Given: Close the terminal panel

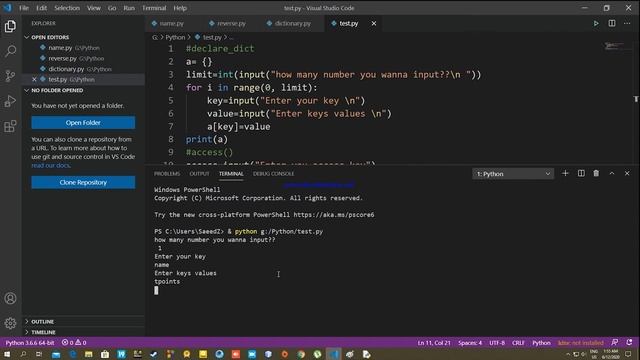Looking at the screenshot, I should [x=627, y=173].
